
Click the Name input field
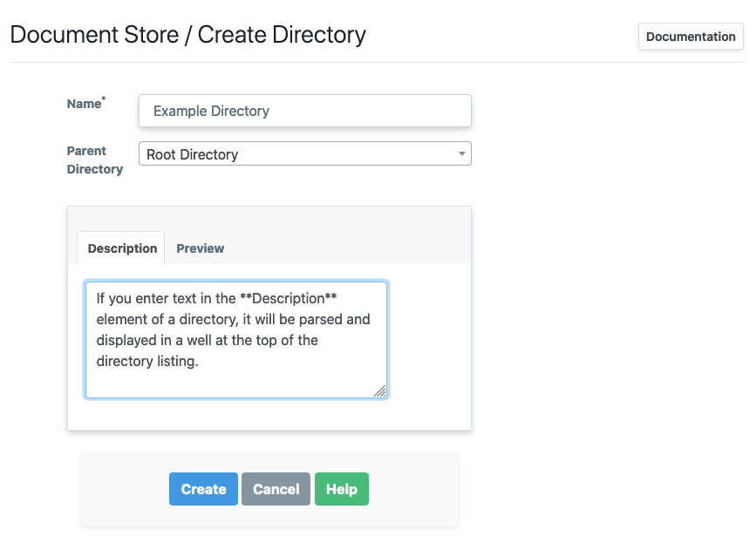[304, 111]
